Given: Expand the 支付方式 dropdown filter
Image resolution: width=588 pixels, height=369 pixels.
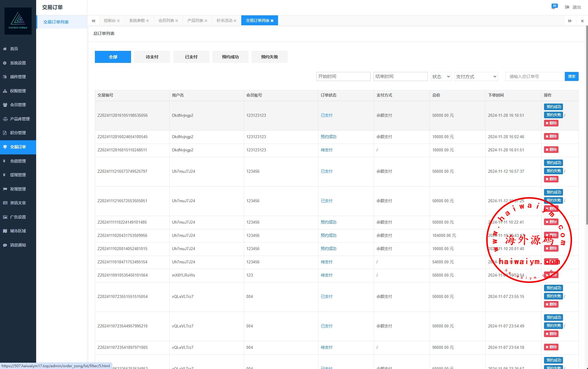Looking at the screenshot, I should (x=476, y=76).
